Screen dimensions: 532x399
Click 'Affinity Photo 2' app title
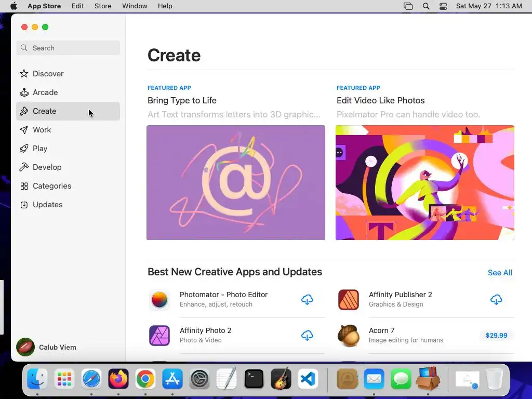[x=205, y=330]
